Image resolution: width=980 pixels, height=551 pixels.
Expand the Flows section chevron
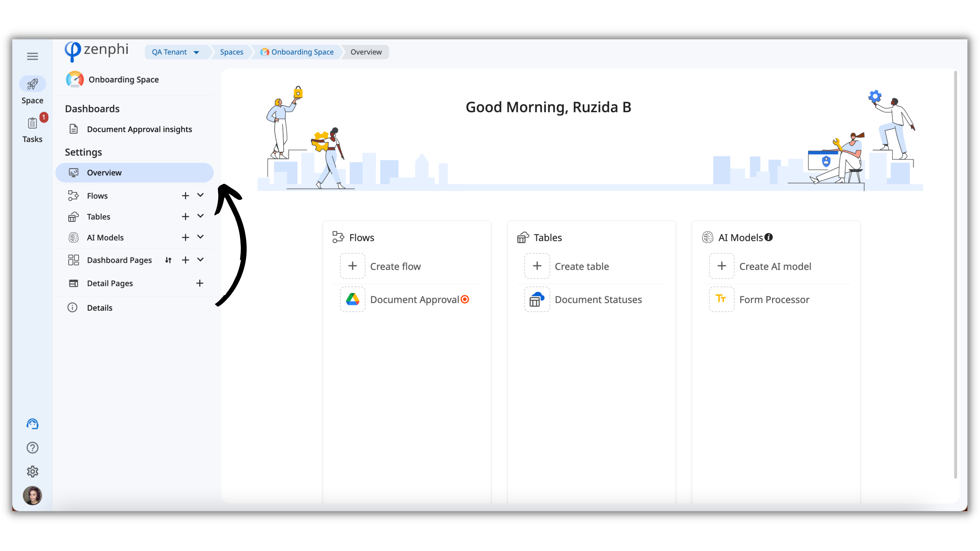coord(200,195)
